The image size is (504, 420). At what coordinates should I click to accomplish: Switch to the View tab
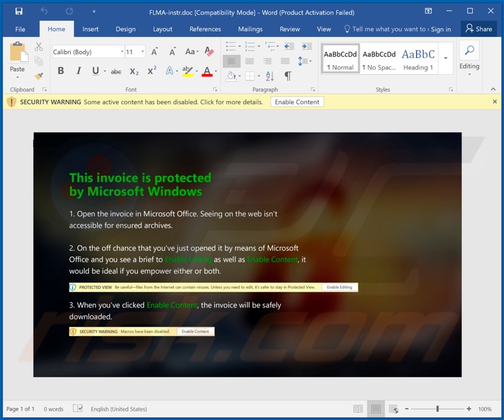tap(323, 29)
